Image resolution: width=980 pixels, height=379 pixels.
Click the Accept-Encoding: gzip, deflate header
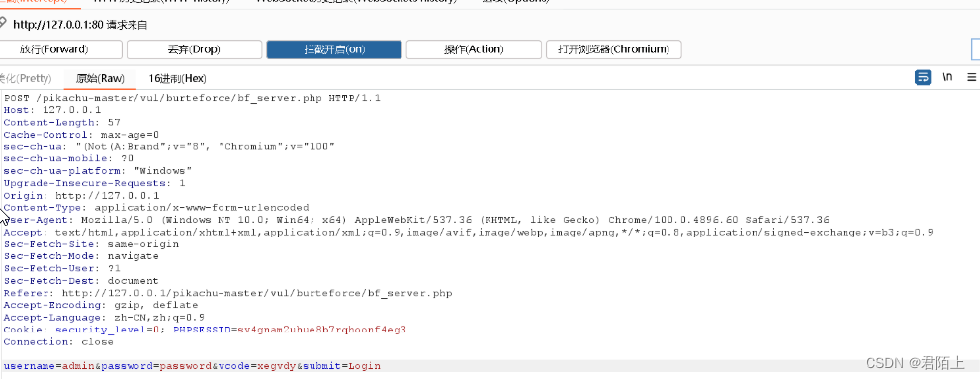click(x=101, y=305)
